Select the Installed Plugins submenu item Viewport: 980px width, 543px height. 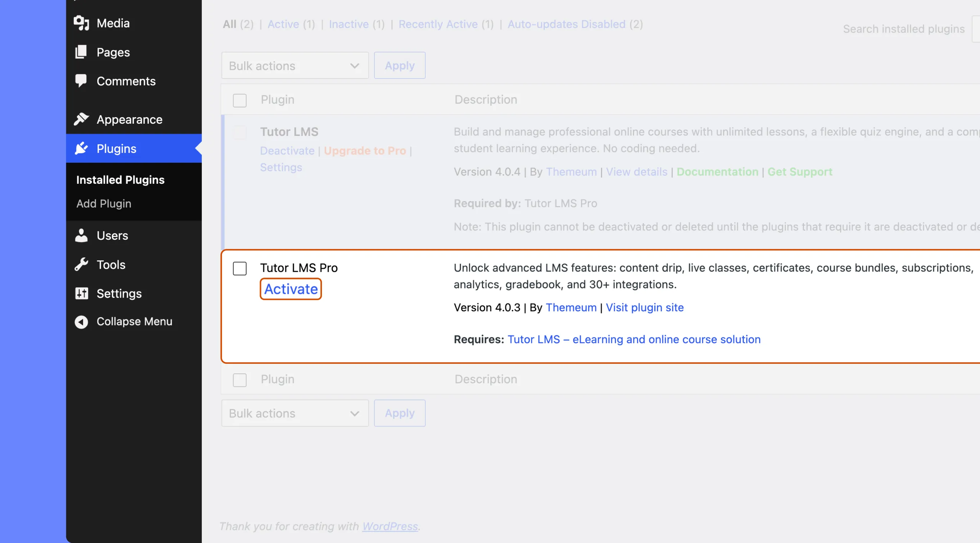click(120, 180)
